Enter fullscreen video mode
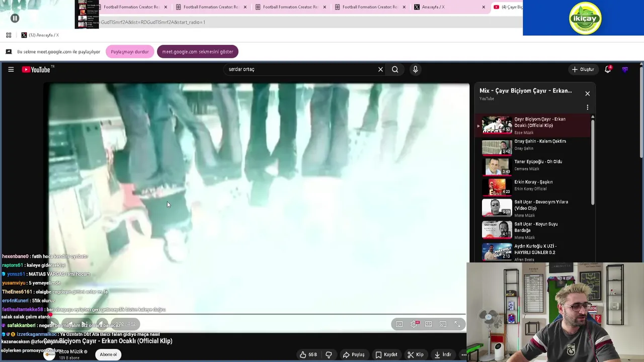 457,324
